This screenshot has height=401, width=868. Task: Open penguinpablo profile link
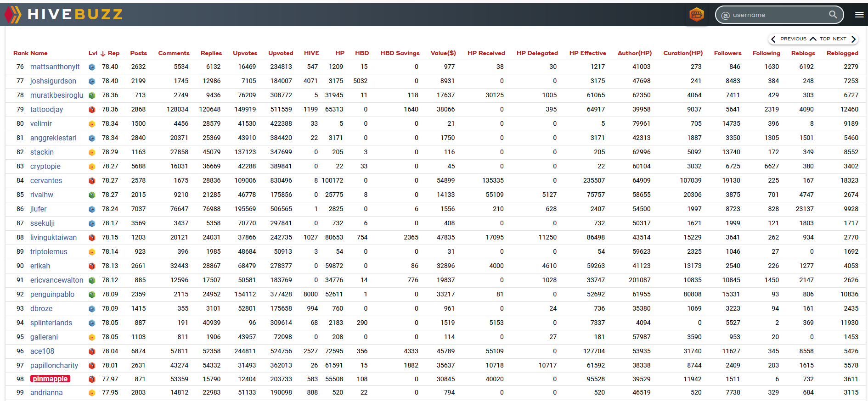(52, 295)
